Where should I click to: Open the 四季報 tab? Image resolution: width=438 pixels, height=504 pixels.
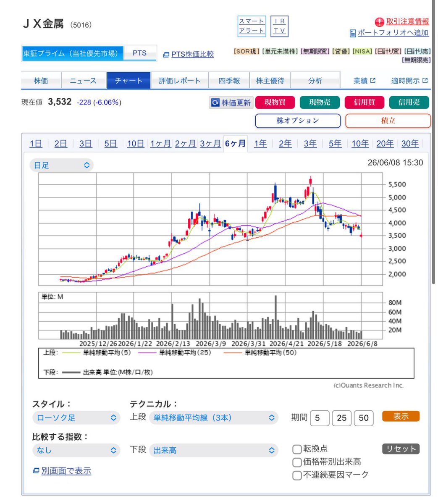pos(229,81)
